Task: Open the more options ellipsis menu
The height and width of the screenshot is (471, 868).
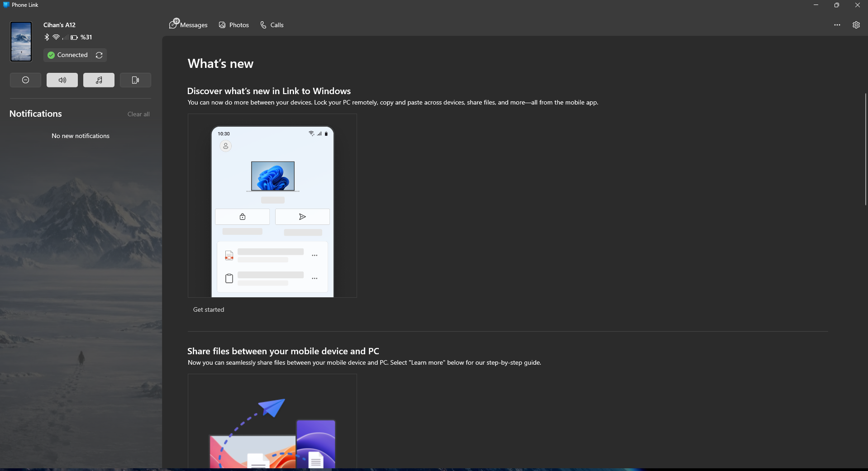Action: [837, 25]
